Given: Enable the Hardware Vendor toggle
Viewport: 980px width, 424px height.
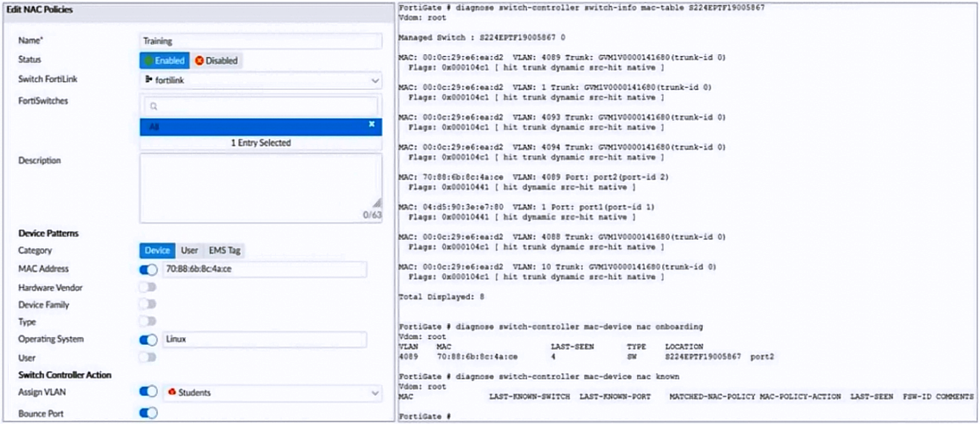Looking at the screenshot, I should (147, 287).
